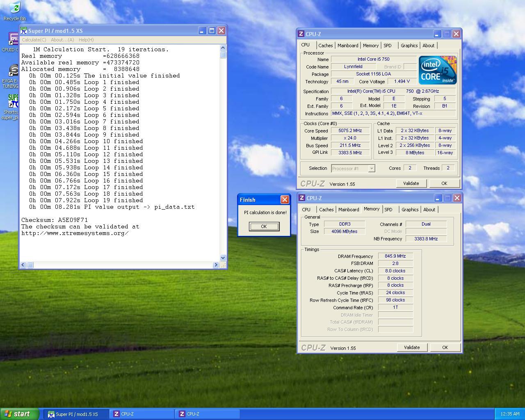The width and height of the screenshot is (525, 420).
Task: Open the About...(A) menu in Super PI
Action: coord(62,40)
